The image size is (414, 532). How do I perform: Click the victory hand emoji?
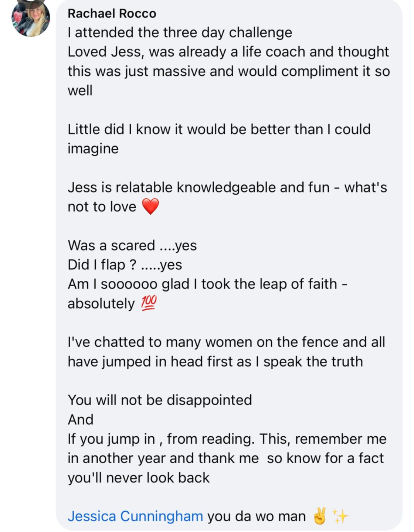point(320,516)
